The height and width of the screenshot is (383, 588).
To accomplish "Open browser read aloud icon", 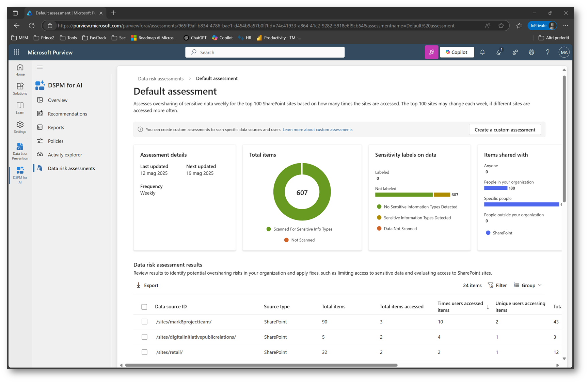I will tap(488, 26).
